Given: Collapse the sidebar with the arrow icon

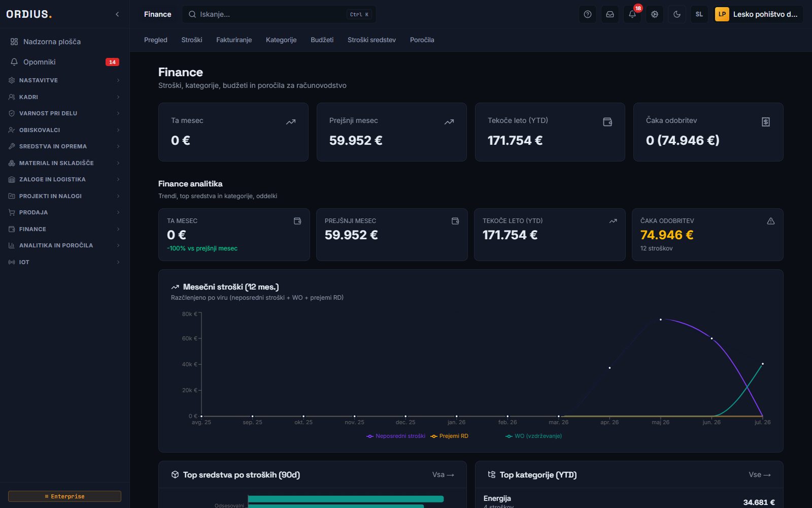Looking at the screenshot, I should click(x=117, y=14).
